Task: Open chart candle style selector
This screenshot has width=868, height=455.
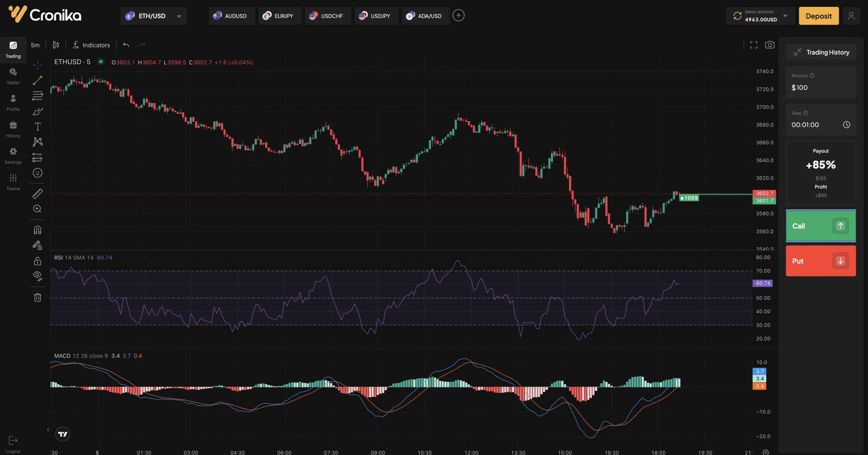Action: tap(56, 45)
